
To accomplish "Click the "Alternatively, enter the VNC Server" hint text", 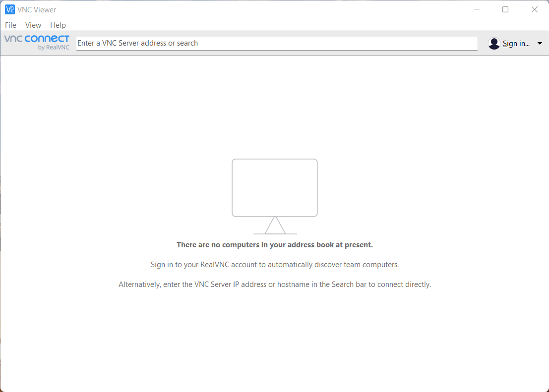I will (x=274, y=284).
